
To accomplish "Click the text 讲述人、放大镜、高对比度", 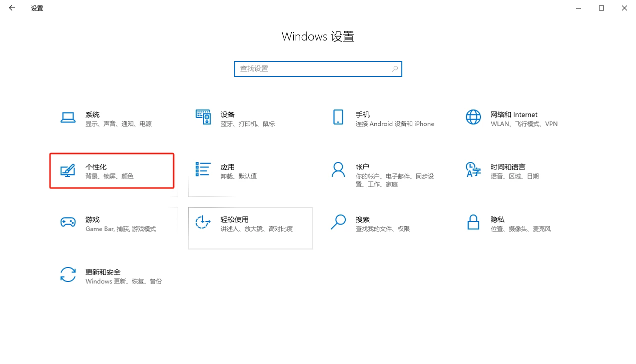I will pos(257,229).
